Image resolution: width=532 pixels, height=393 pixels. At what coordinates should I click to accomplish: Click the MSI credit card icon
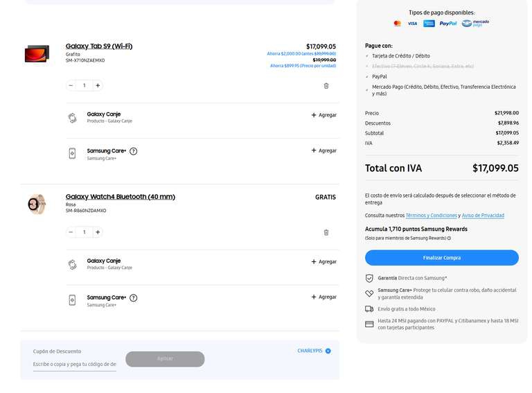(x=369, y=324)
